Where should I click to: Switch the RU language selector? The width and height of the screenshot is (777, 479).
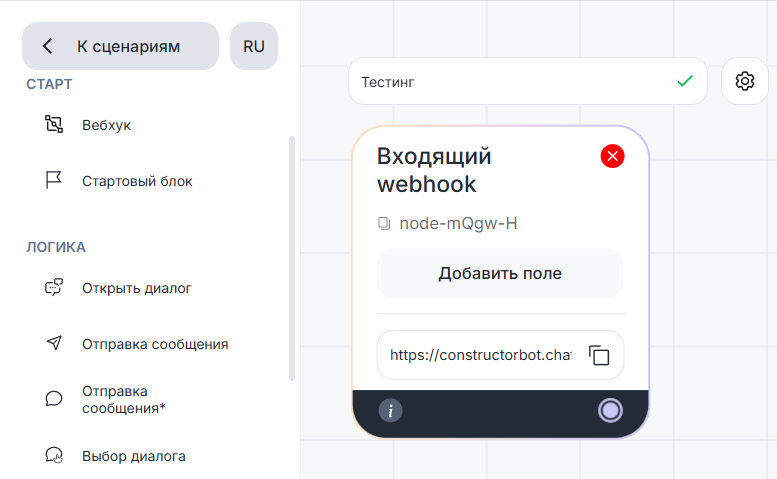(x=254, y=46)
